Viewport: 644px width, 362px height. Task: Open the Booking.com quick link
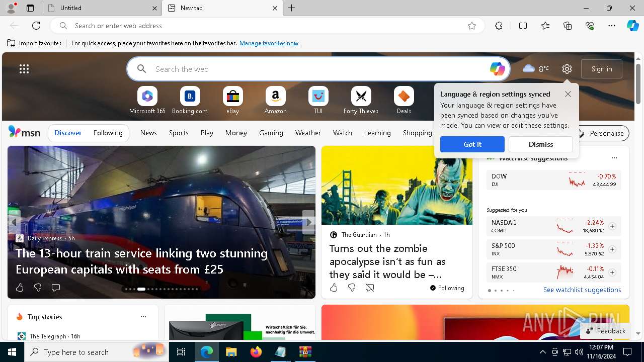click(190, 101)
